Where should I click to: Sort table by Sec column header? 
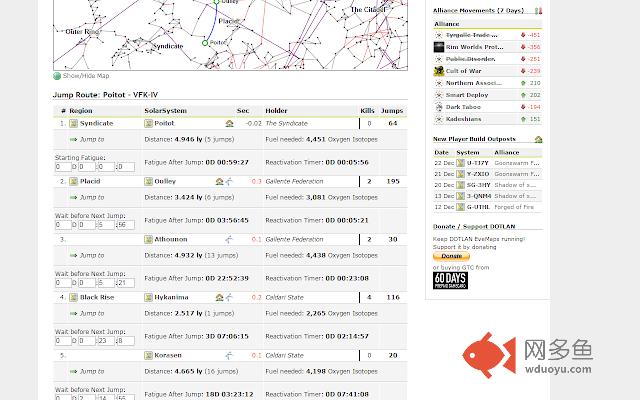tap(242, 110)
